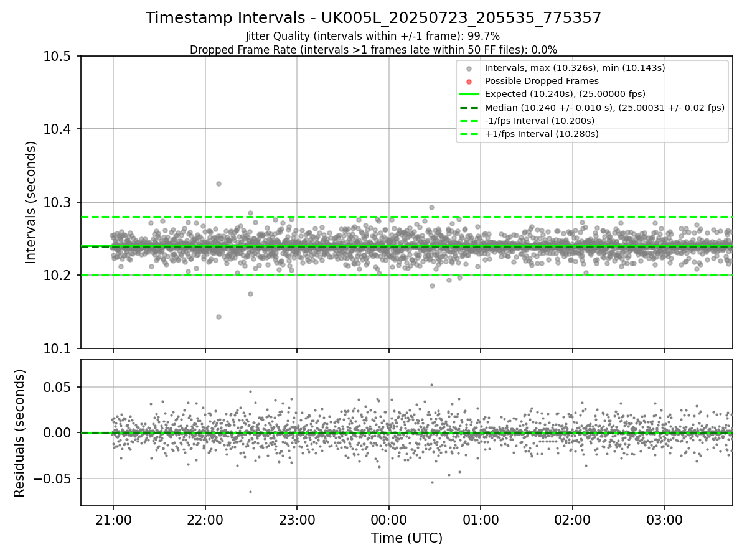Click the 'Dropped Frame Rate' 0.0% subtitle line
This screenshot has height=560, width=747.
(x=374, y=50)
